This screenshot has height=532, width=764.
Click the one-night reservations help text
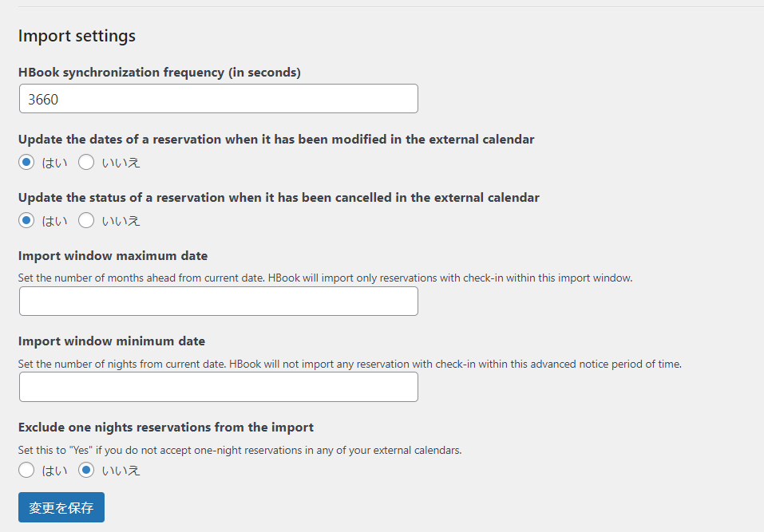click(239, 450)
